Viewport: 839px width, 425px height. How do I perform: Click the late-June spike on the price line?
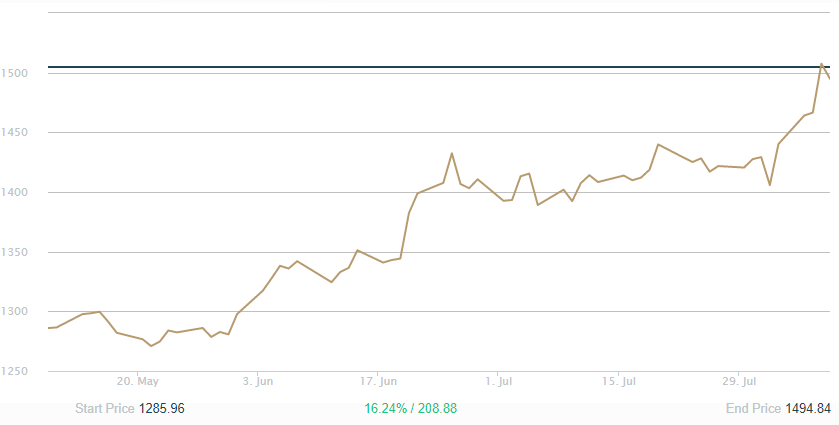click(452, 154)
